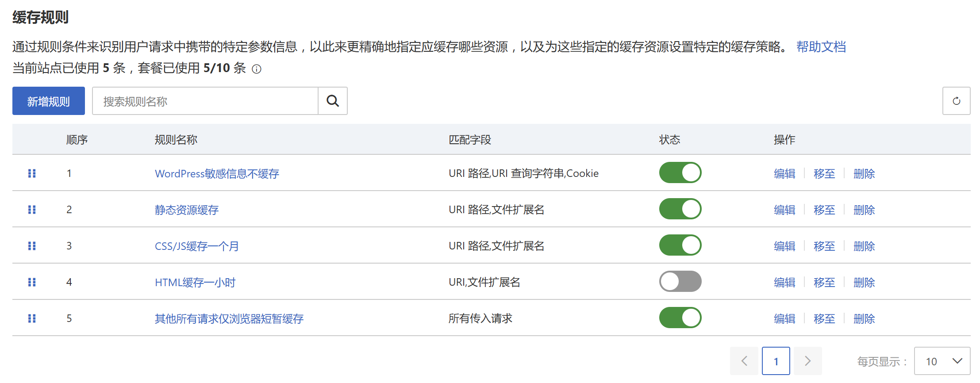Go to the previous page arrow
Screen dimensions: 980x383
click(x=744, y=361)
